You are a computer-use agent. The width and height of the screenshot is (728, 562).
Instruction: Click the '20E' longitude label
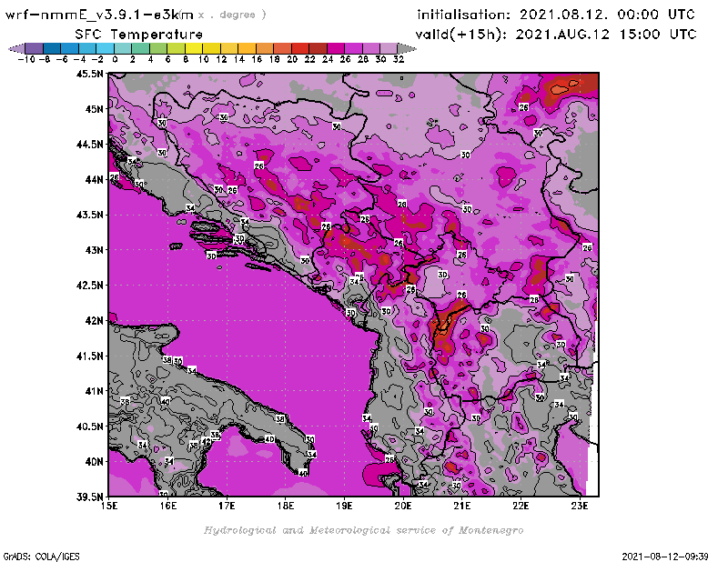pos(403,506)
